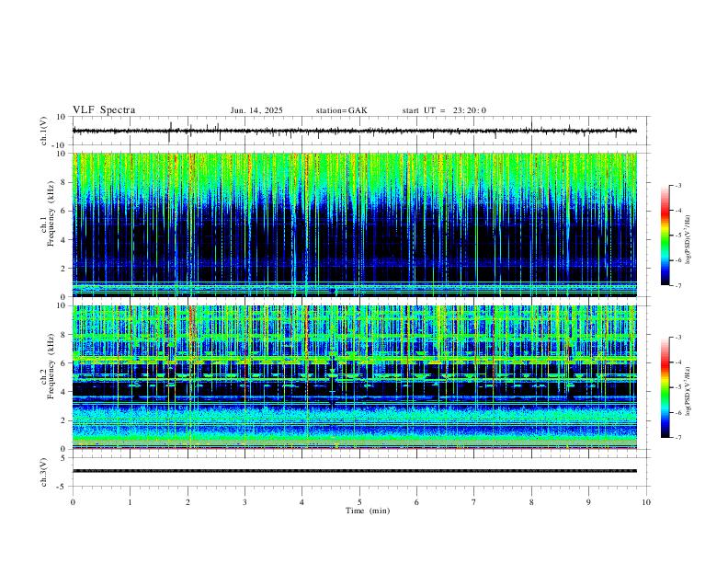Click the upper 'log(PSD)(V²/Hz)' color bar label
The height and width of the screenshot is (563, 728).
click(x=688, y=240)
